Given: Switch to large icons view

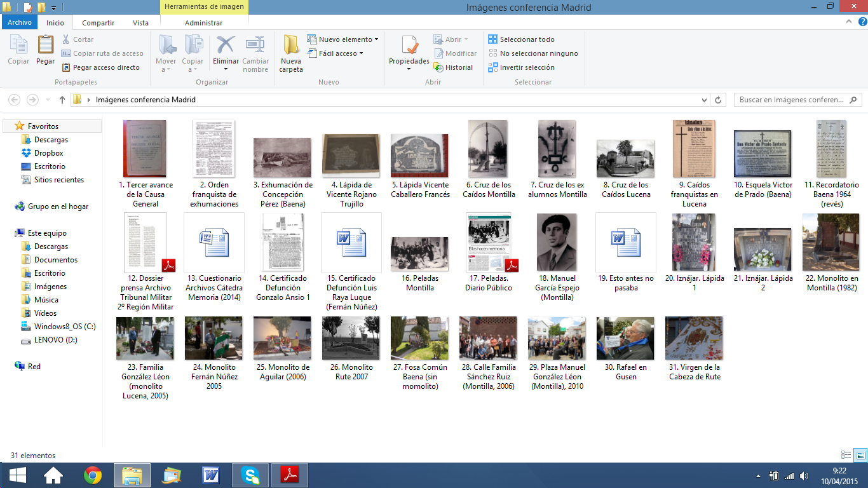Looking at the screenshot, I should tap(860, 455).
